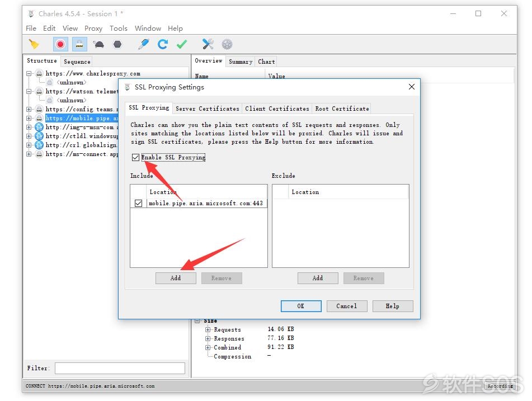
Task: Click Add under the Exclude list
Action: pos(318,278)
